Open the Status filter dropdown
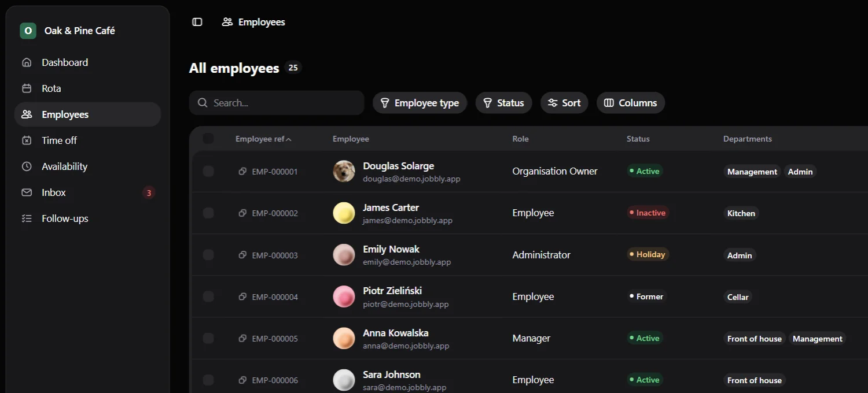Viewport: 868px width, 393px height. 503,103
